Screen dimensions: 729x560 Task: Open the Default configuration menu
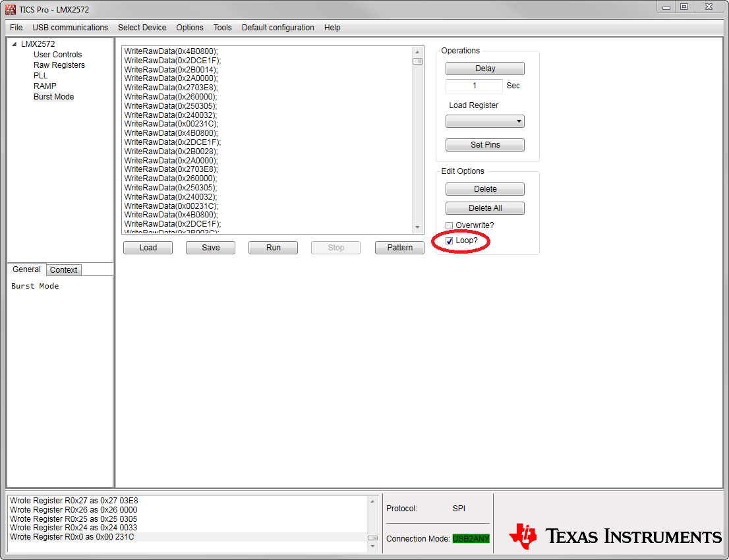[278, 28]
